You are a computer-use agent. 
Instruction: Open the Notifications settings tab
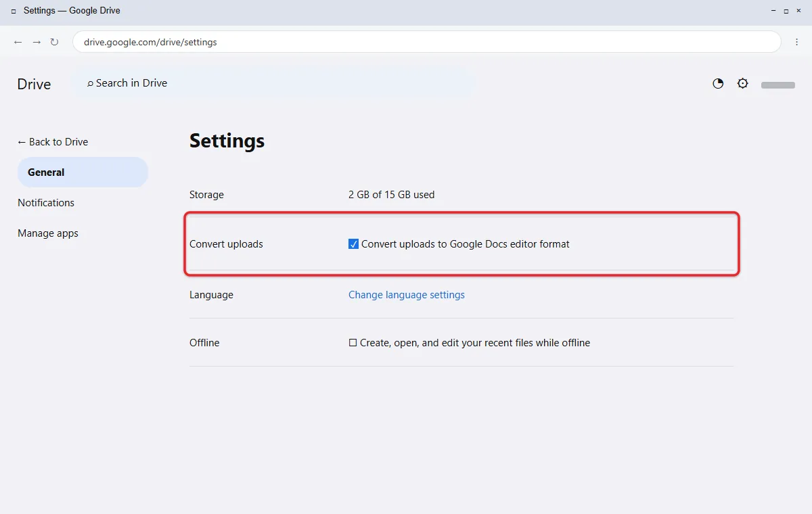point(46,203)
